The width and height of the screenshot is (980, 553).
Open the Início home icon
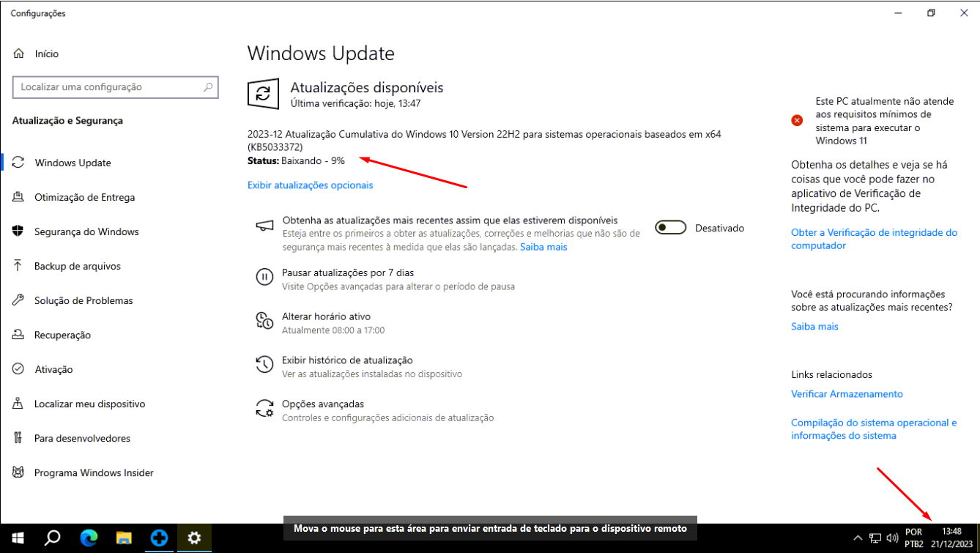(x=19, y=54)
